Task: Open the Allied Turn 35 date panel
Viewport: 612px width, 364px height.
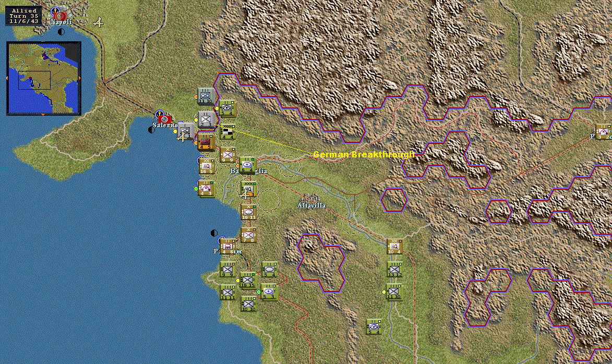Action: 24,16
